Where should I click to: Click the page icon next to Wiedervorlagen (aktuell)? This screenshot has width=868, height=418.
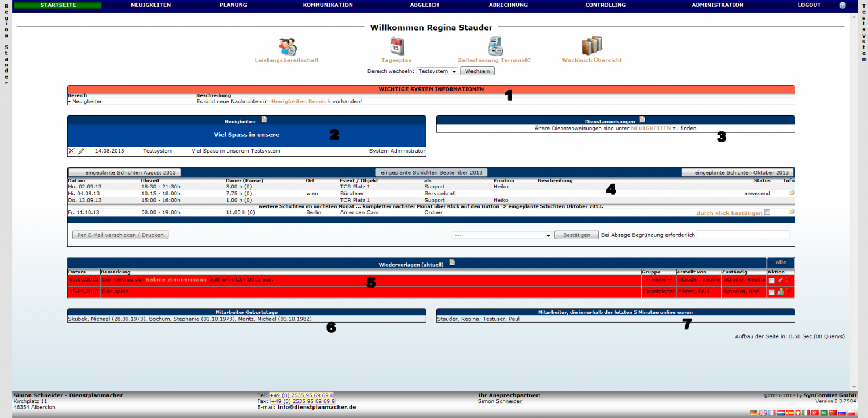coord(452,262)
